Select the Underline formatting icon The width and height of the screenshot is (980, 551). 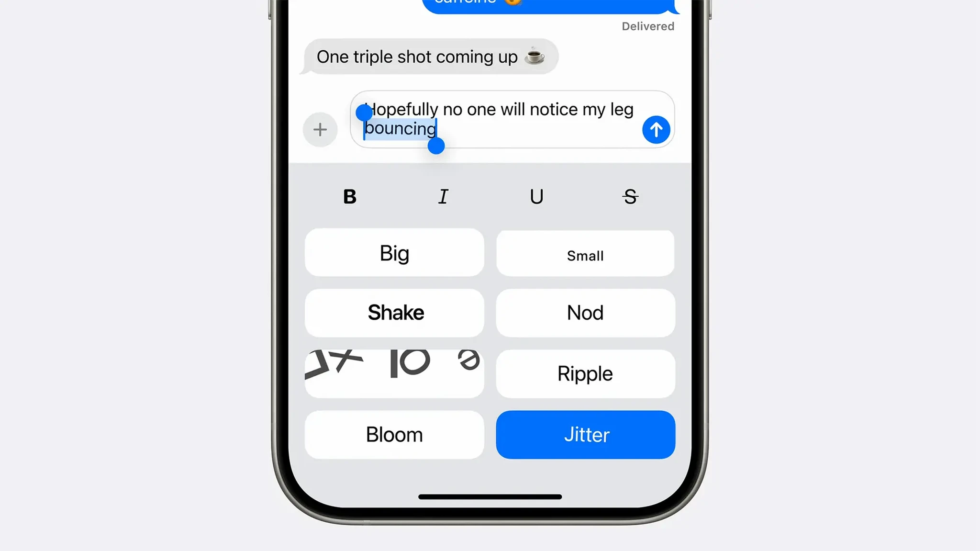tap(536, 196)
